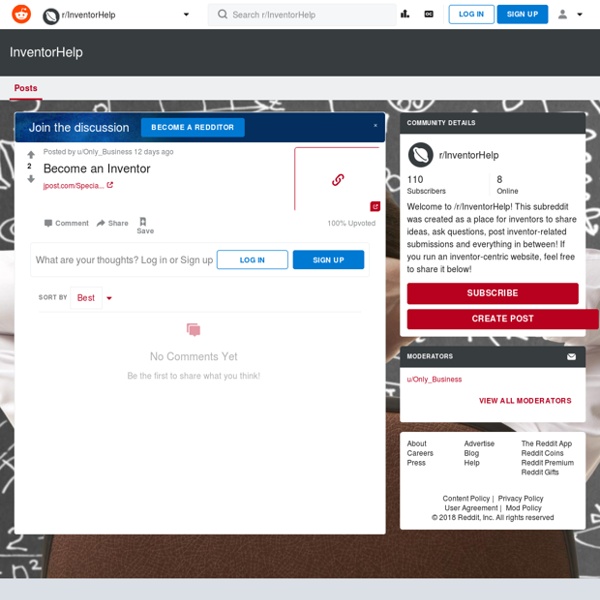The image size is (600, 600).
Task: Open the Blog footer link
Action: (471, 453)
